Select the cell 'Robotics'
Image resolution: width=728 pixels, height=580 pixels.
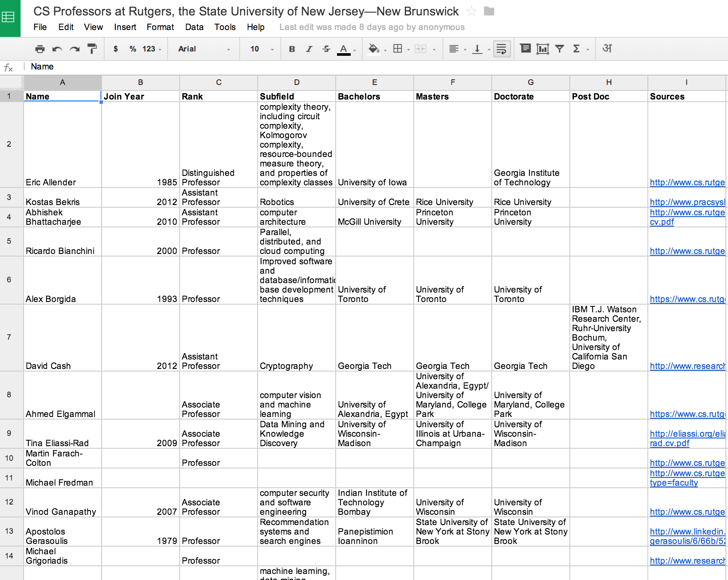(x=297, y=198)
